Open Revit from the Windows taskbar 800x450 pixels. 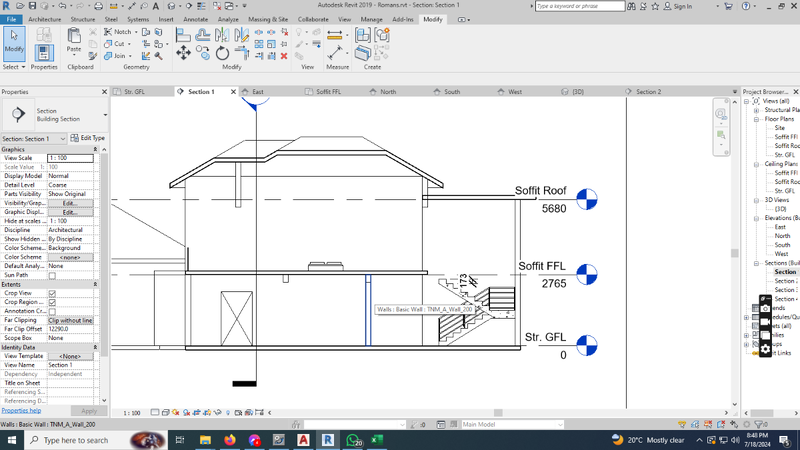point(328,440)
